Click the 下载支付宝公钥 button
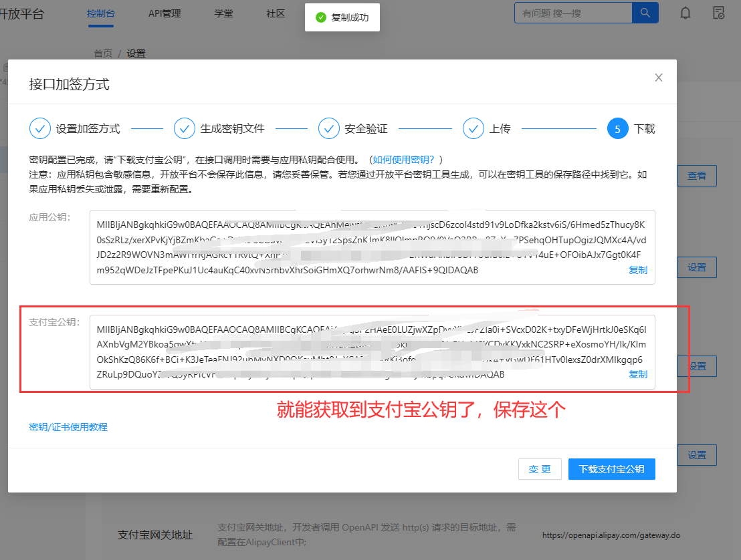Screen dimensions: 741x560 click(x=611, y=469)
